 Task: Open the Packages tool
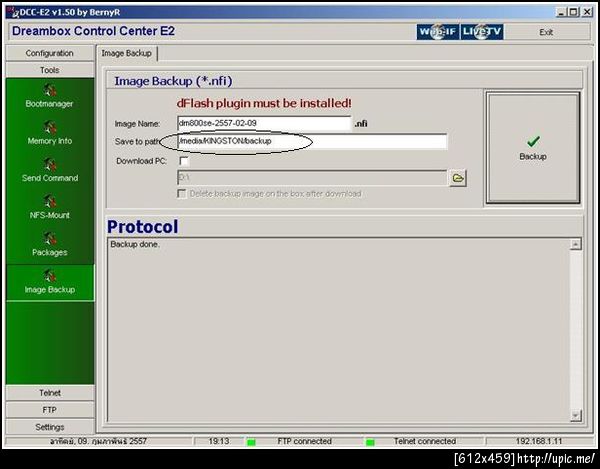49,245
